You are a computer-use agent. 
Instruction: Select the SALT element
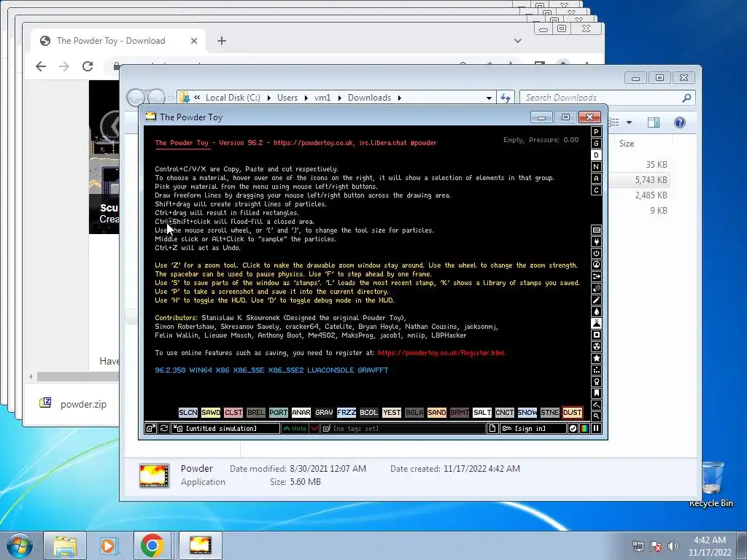481,413
